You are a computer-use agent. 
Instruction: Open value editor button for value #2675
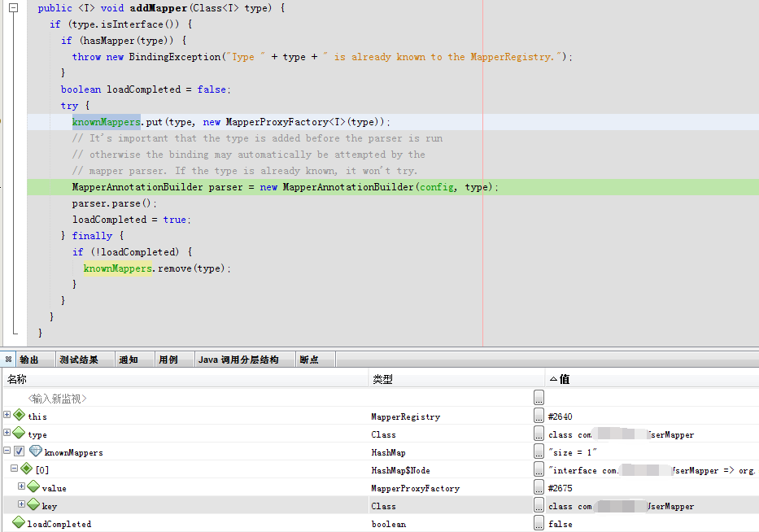tap(539, 487)
